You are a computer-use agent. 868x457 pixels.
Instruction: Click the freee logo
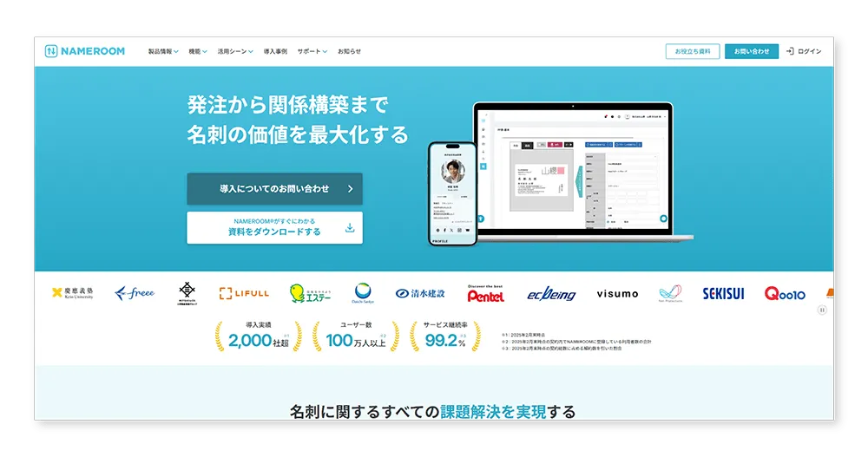(135, 293)
